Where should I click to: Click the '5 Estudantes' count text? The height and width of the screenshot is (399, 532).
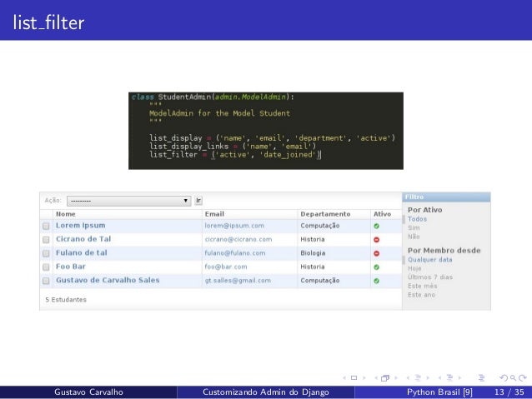(x=66, y=300)
